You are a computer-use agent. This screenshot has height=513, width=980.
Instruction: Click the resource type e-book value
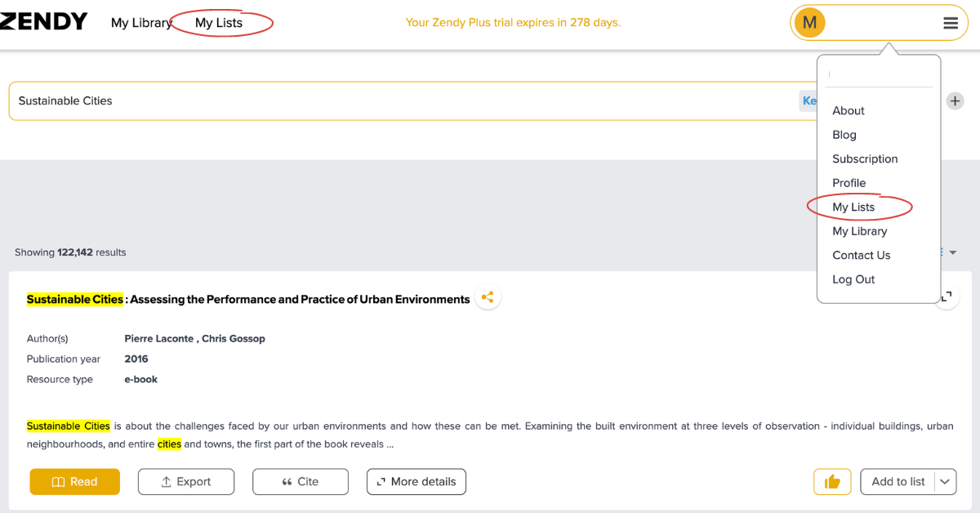(x=140, y=379)
